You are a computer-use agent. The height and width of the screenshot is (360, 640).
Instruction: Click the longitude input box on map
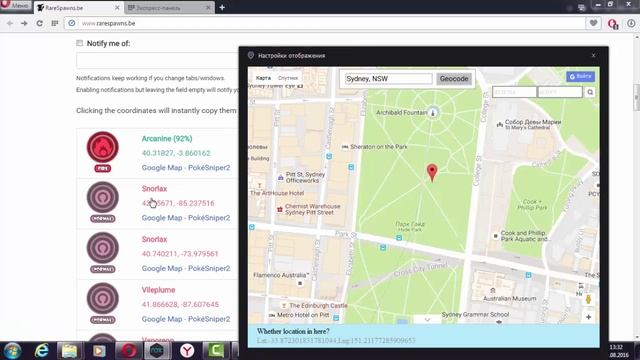pyautogui.click(x=560, y=92)
